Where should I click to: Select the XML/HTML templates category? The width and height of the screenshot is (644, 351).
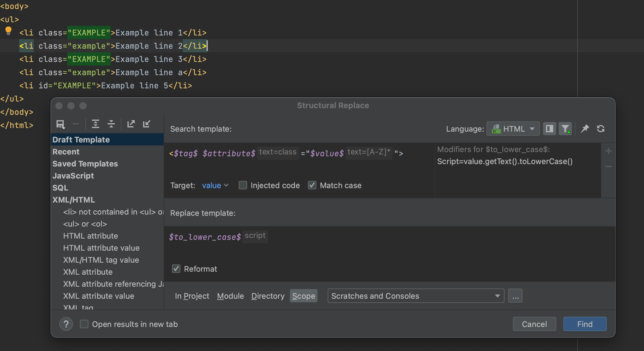[107, 200]
